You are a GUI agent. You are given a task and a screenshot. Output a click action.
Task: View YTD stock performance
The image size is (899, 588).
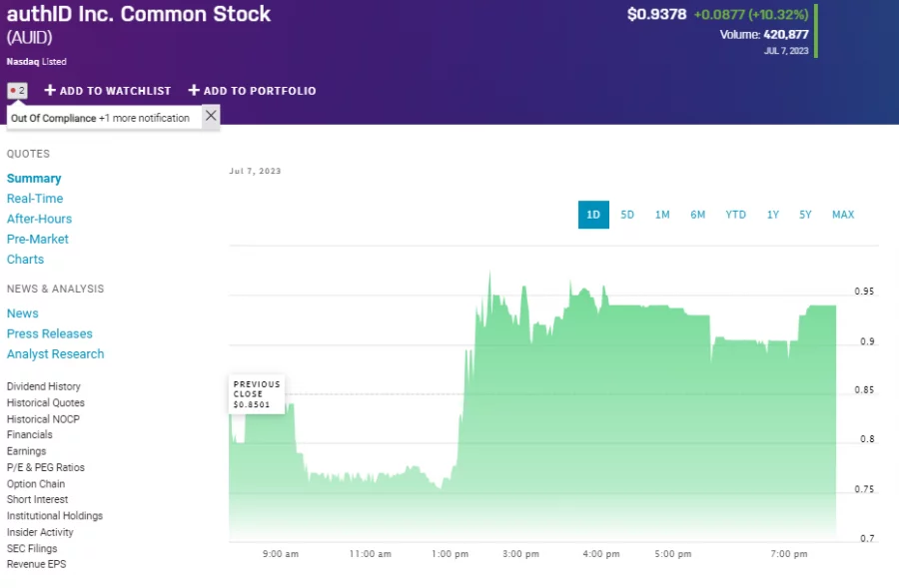click(735, 215)
